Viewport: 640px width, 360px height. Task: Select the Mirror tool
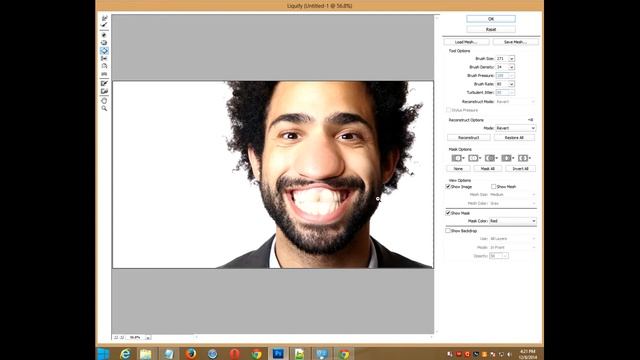[104, 66]
